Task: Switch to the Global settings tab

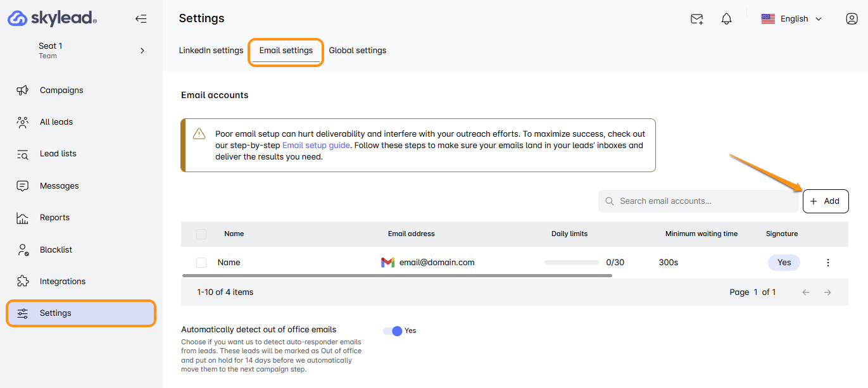Action: [x=357, y=51]
